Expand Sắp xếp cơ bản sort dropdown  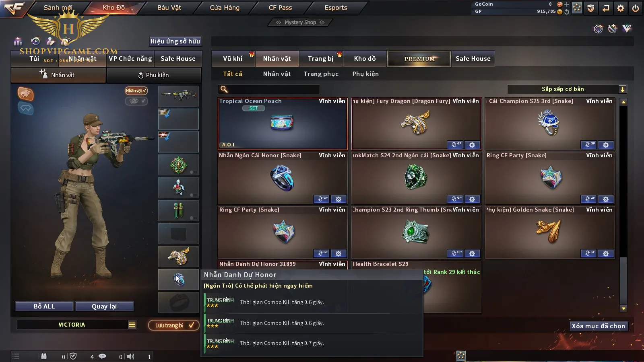[623, 89]
